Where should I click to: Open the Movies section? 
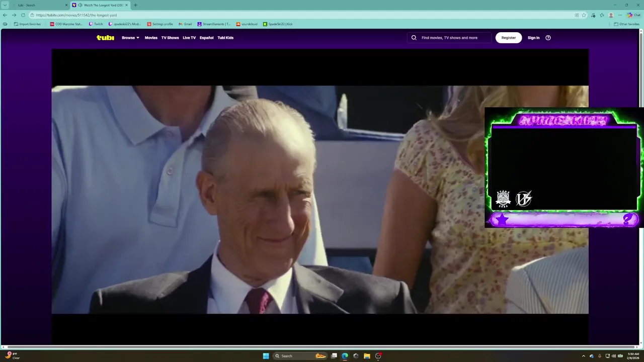[151, 38]
